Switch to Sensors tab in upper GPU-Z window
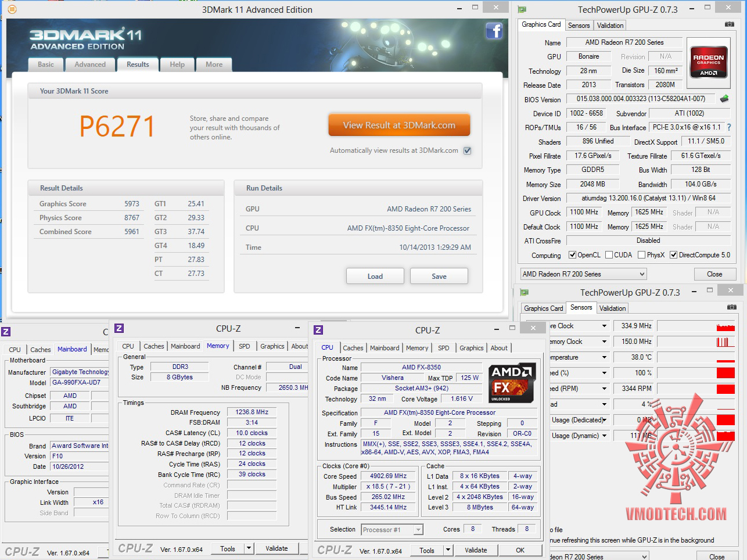Image resolution: width=747 pixels, height=560 pixels. 579,26
